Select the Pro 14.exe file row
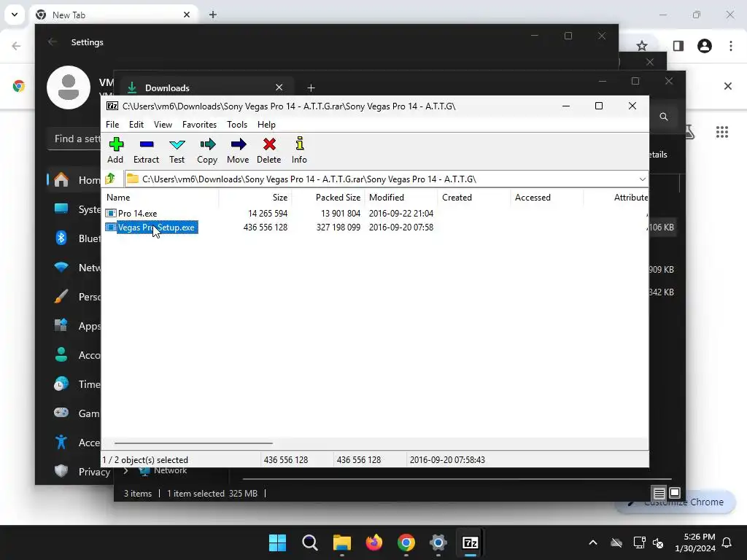 (376, 214)
